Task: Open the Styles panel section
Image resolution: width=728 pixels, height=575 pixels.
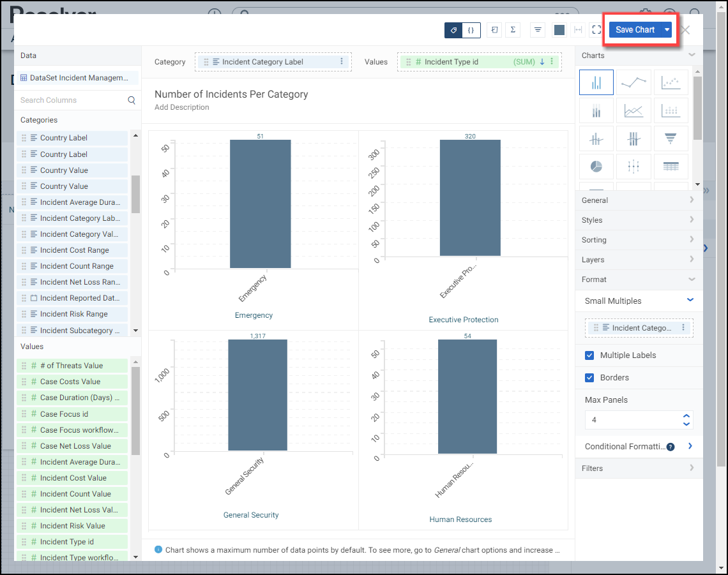Action: 639,220
